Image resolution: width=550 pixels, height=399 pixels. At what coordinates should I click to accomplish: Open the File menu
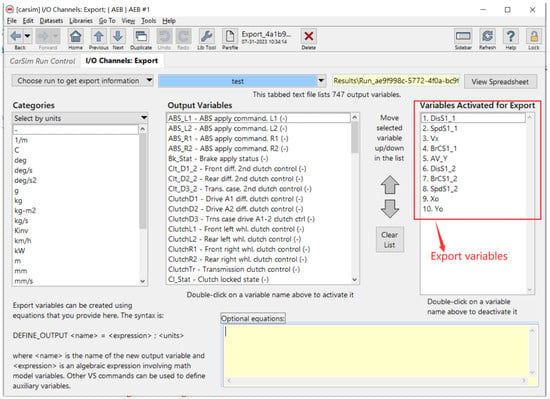point(12,21)
